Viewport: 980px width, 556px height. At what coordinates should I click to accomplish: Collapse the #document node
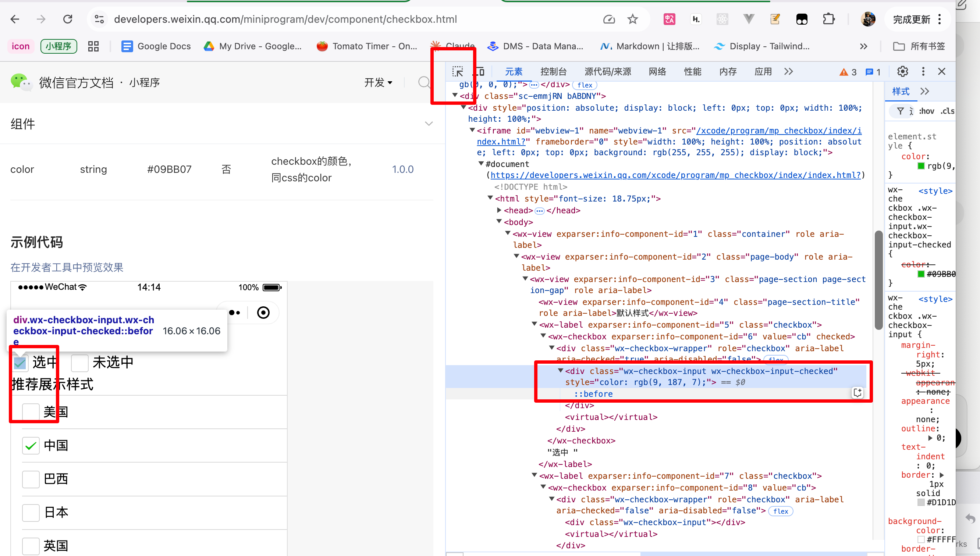[x=481, y=163]
